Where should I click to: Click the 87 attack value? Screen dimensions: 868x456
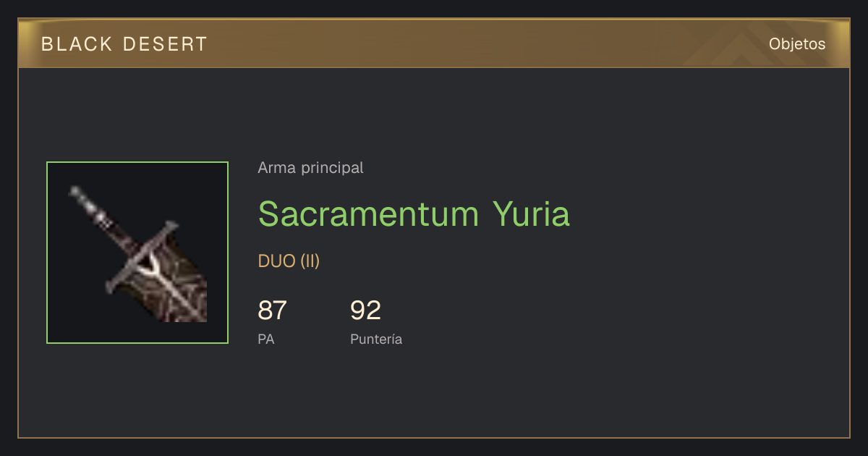(x=273, y=311)
